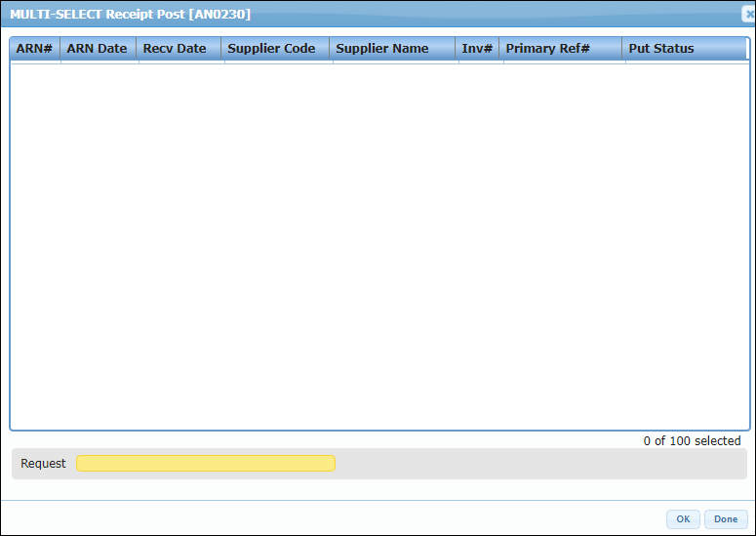Click the Done button
Image resolution: width=756 pixels, height=536 pixels.
pyautogui.click(x=726, y=519)
